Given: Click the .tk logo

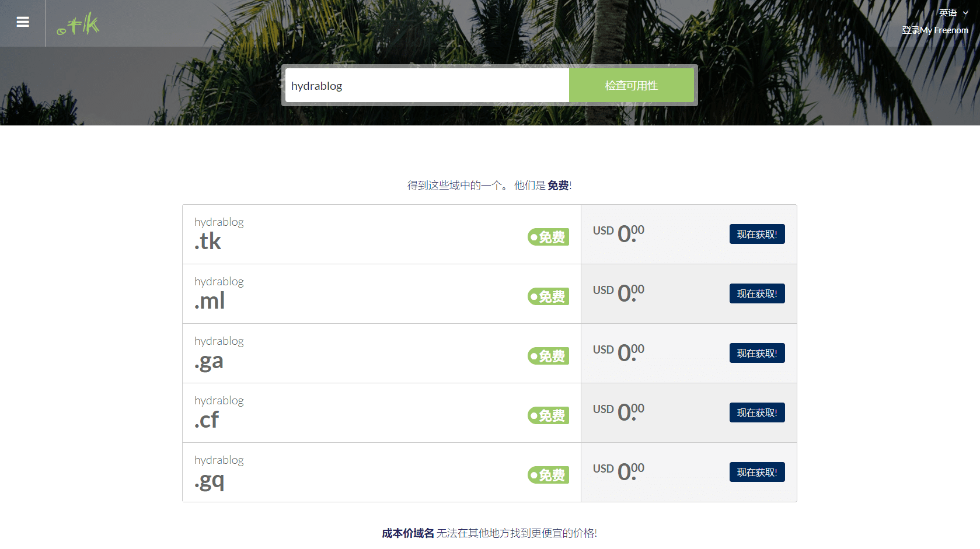Looking at the screenshot, I should [x=78, y=25].
